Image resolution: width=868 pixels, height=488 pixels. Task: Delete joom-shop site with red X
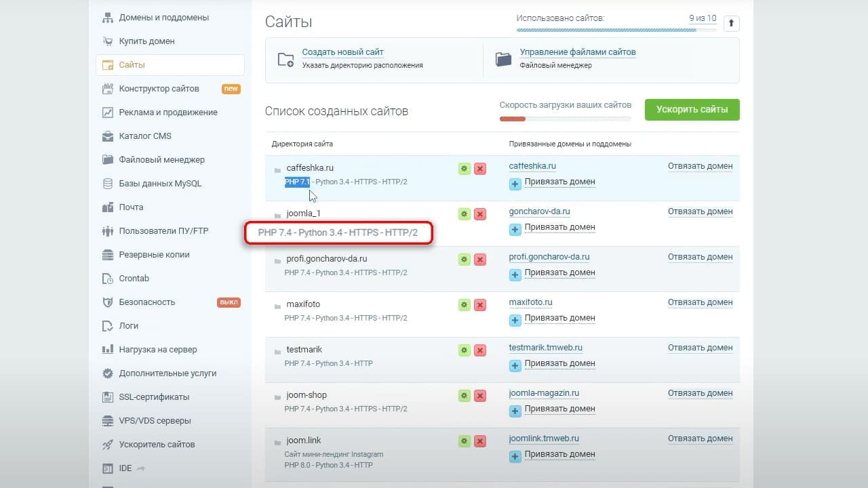(x=480, y=396)
